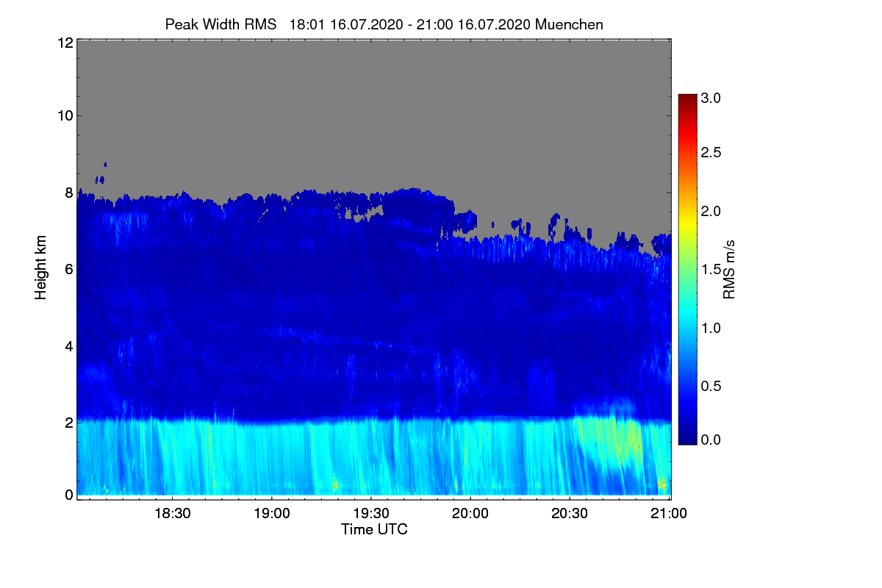Click the location name 'Muenchen' in title
This screenshot has height=588, width=882.
[x=570, y=24]
